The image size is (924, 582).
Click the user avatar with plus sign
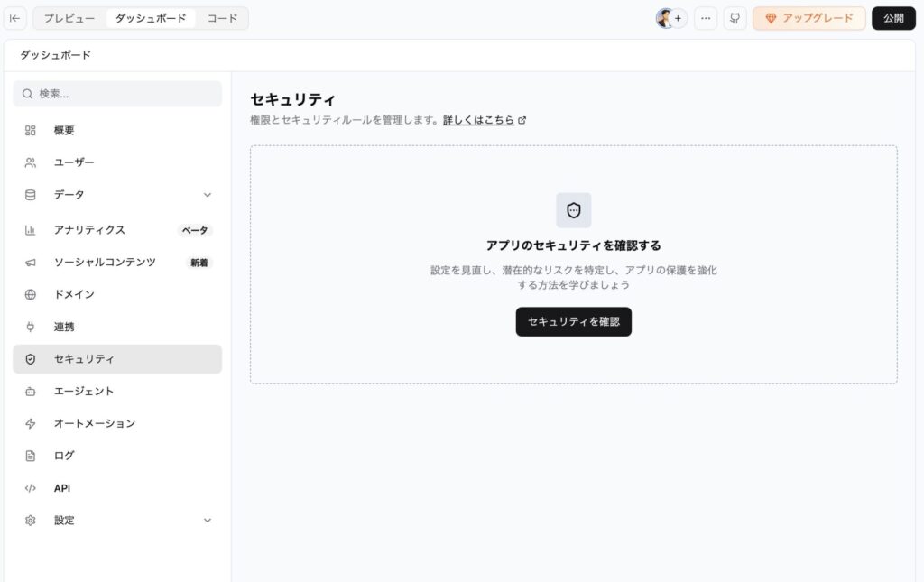click(x=670, y=18)
